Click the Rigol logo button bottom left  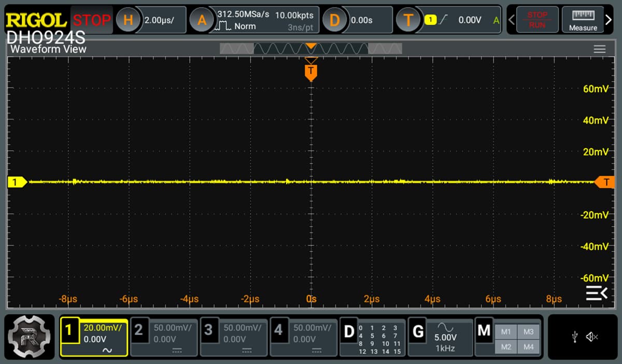tap(30, 338)
